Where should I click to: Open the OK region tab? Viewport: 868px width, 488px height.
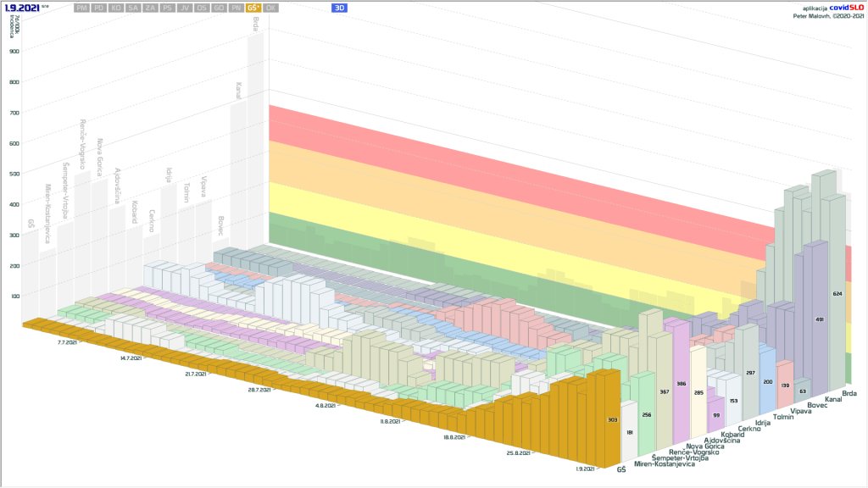[x=270, y=8]
